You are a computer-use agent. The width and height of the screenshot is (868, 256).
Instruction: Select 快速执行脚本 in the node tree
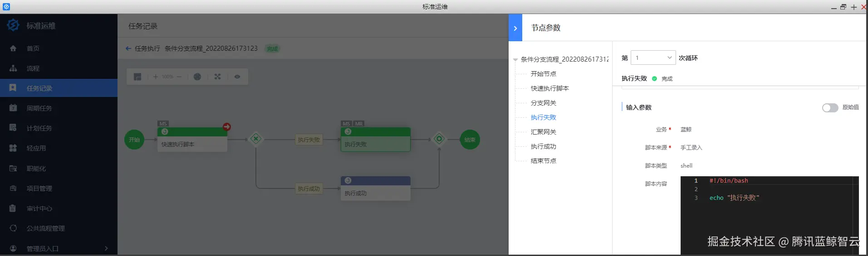(550, 88)
